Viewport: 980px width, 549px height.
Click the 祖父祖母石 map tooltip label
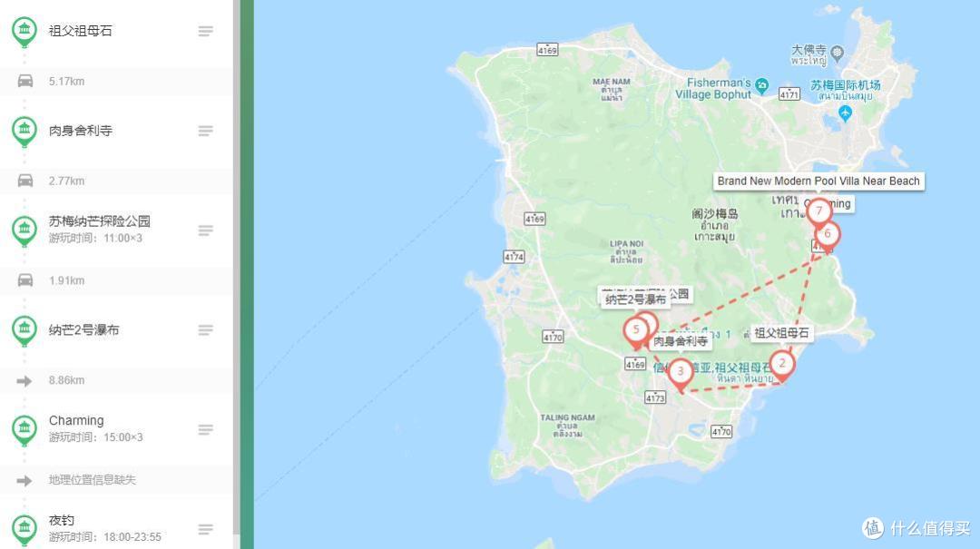click(781, 333)
